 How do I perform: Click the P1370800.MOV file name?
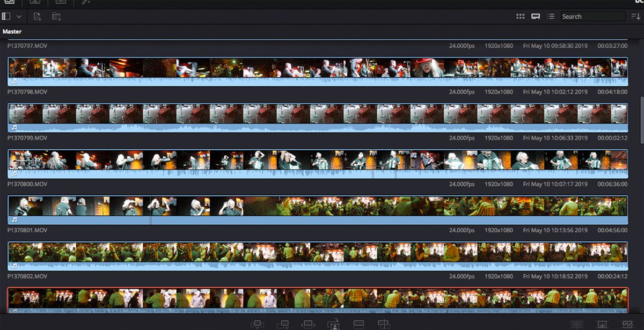tap(27, 185)
